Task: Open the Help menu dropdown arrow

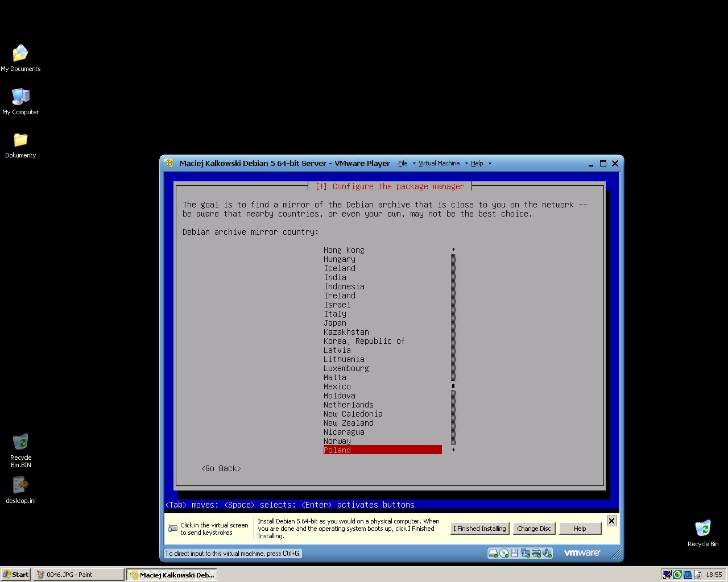Action: point(490,164)
